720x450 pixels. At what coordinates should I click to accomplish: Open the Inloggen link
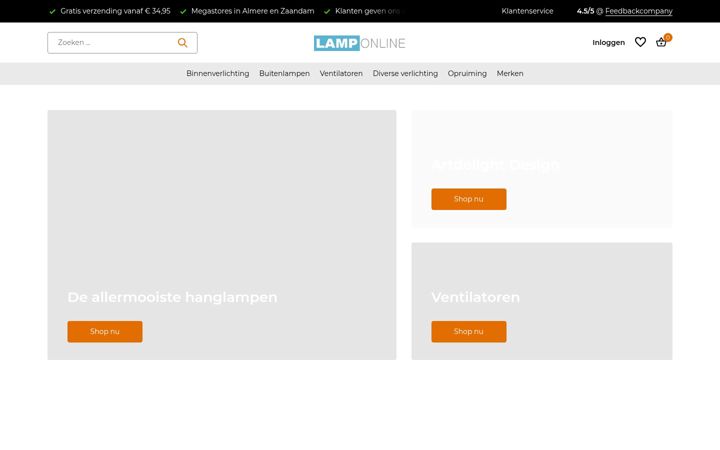coord(608,43)
